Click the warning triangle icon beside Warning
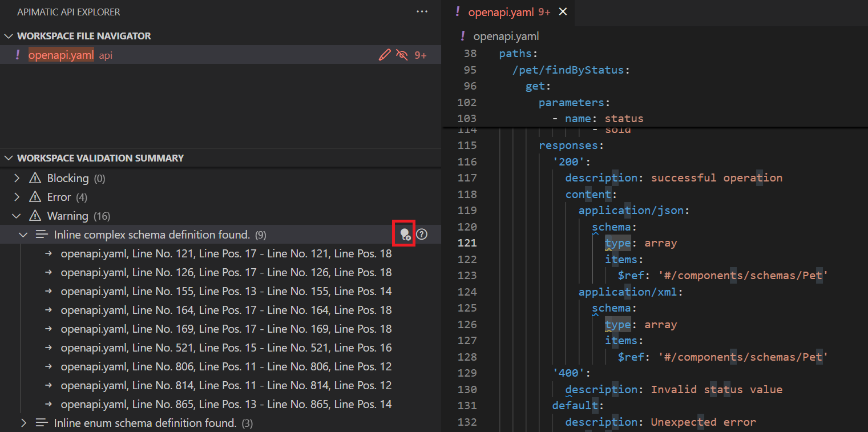The width and height of the screenshot is (868, 432). click(x=35, y=216)
